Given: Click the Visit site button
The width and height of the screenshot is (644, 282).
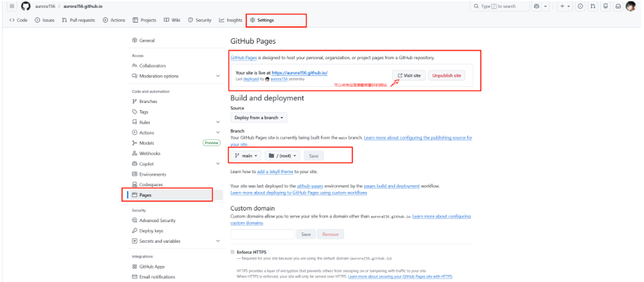Looking at the screenshot, I should pos(409,75).
